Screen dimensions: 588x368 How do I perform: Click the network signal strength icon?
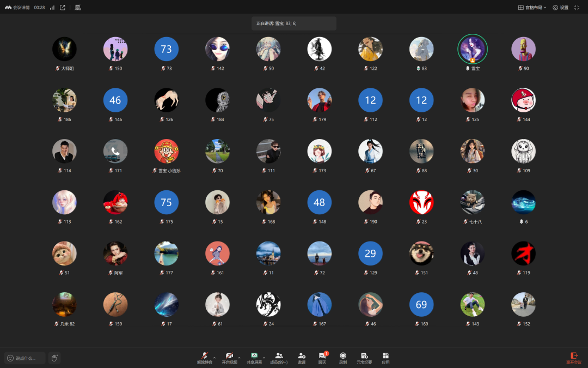point(52,8)
